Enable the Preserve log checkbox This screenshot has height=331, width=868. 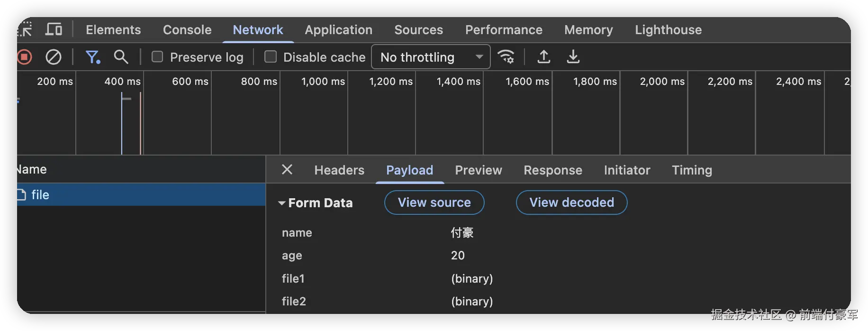157,57
